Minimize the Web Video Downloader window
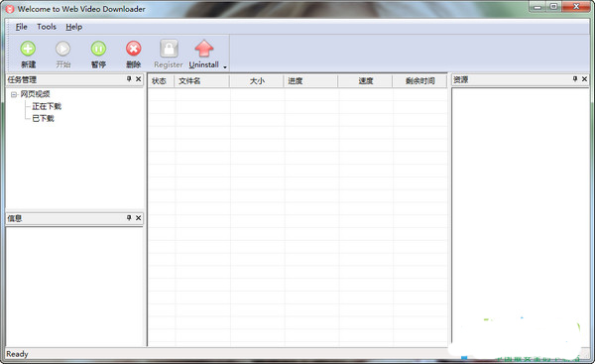This screenshot has height=364, width=595. [x=538, y=7]
